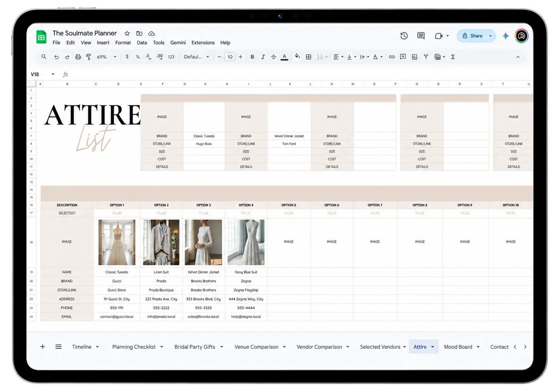Open the Extensions menu
554x392 pixels.
(203, 43)
